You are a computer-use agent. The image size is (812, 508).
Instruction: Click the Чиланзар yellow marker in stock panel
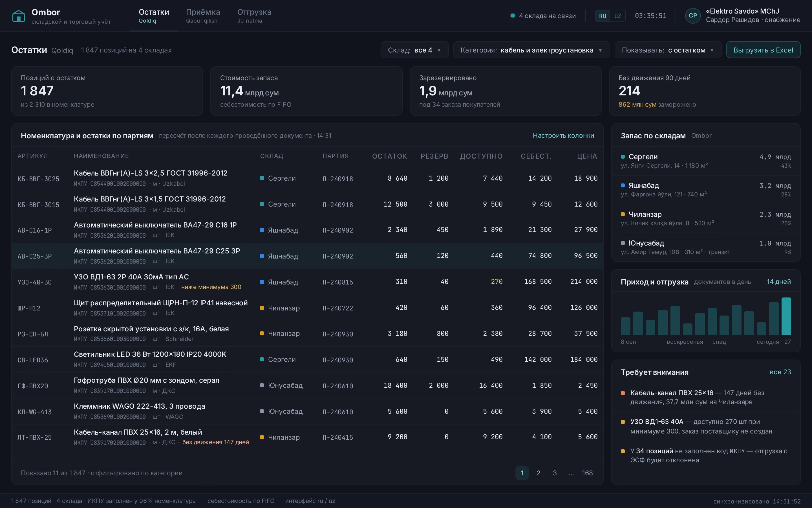tap(623, 214)
